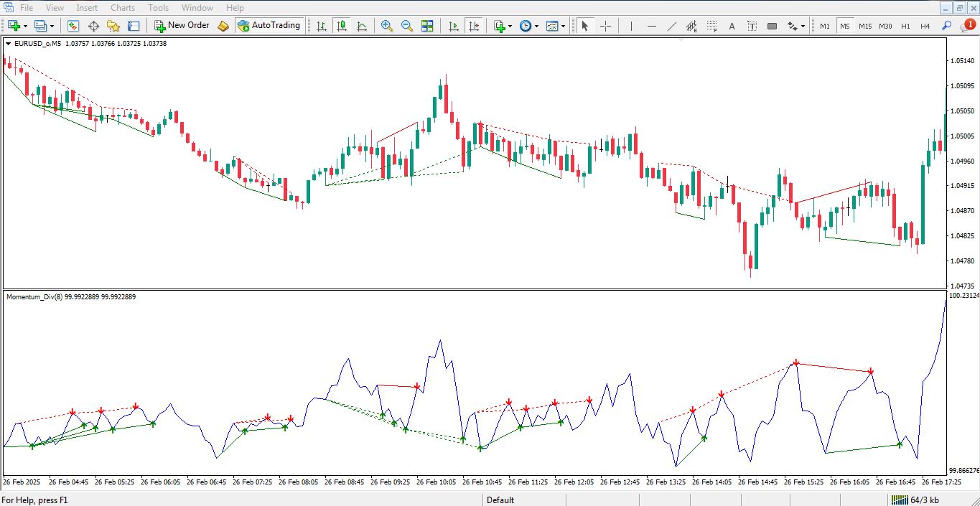Launch MetaEditor via the yellow book icon
Viewport: 980px width, 506px height.
point(223,26)
